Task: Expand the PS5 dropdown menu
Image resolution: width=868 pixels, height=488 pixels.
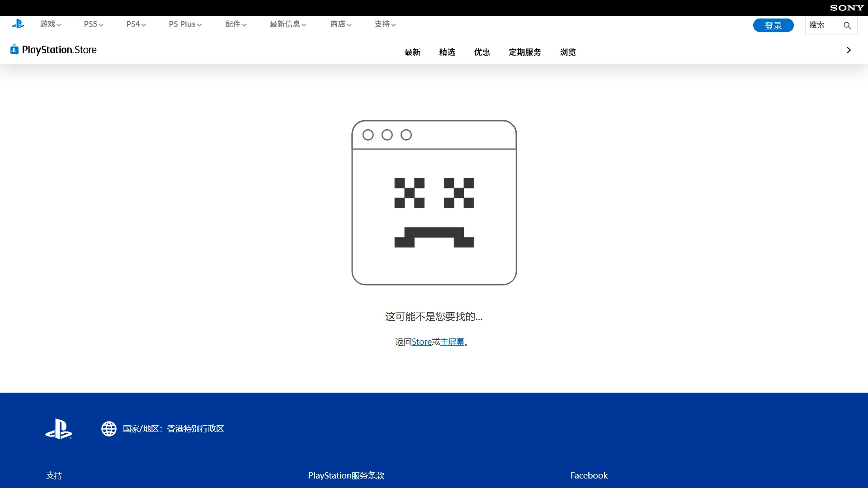Action: (x=93, y=24)
